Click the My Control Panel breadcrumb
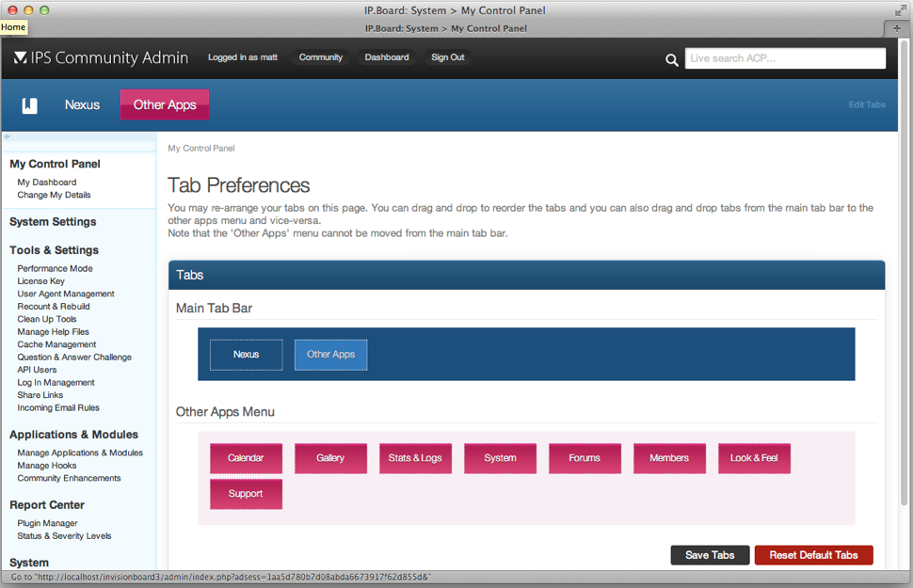 coord(201,149)
